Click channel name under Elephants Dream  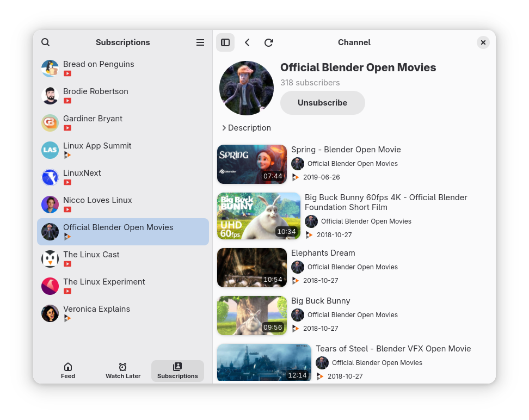[x=353, y=267]
